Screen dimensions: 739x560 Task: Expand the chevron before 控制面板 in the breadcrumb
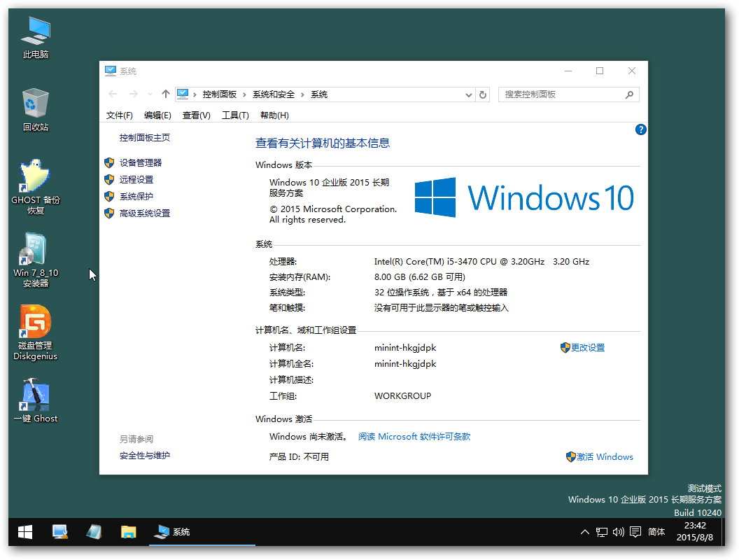tap(195, 94)
